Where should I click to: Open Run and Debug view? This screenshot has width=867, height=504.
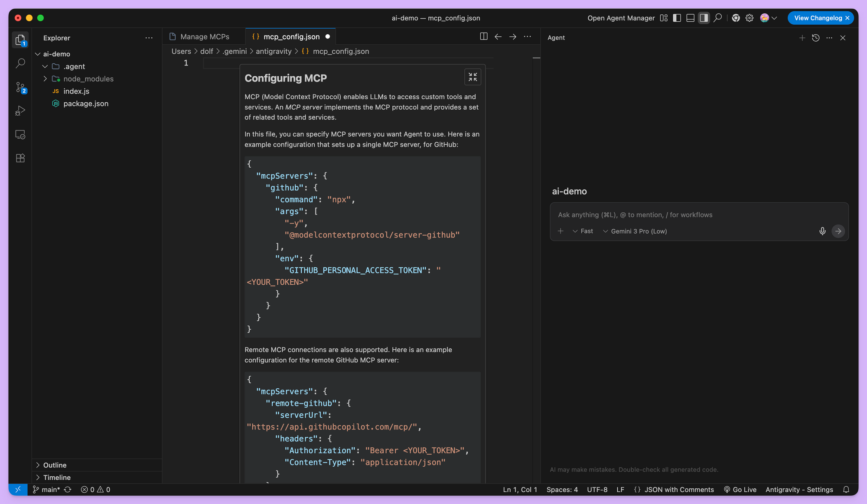click(20, 111)
